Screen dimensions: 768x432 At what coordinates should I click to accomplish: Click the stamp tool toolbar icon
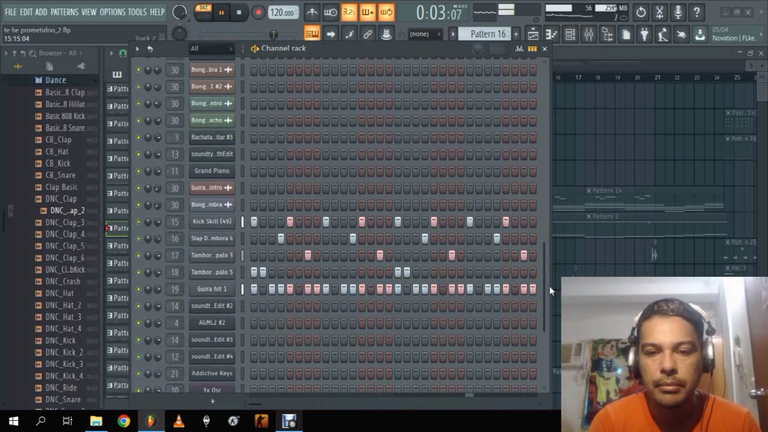(x=386, y=34)
